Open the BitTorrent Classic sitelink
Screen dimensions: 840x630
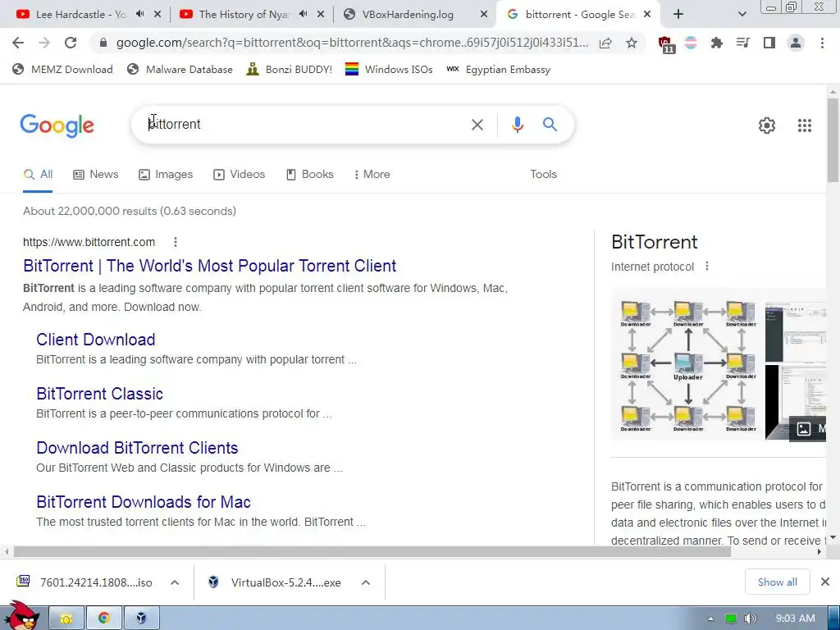(99, 394)
